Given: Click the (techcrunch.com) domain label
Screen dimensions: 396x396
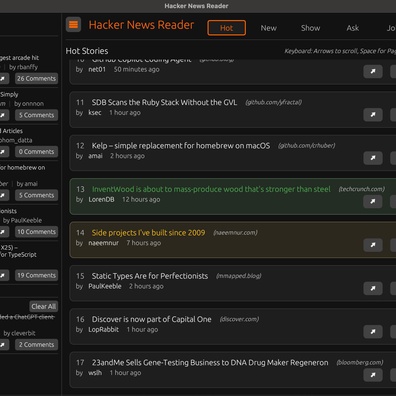Looking at the screenshot, I should (x=362, y=189).
